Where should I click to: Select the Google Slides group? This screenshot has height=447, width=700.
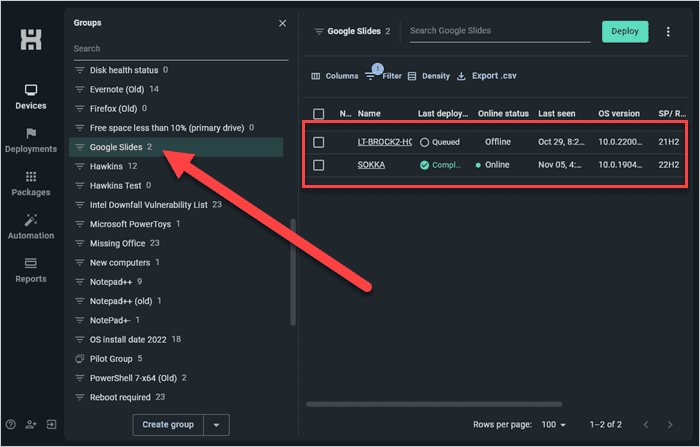(x=176, y=147)
